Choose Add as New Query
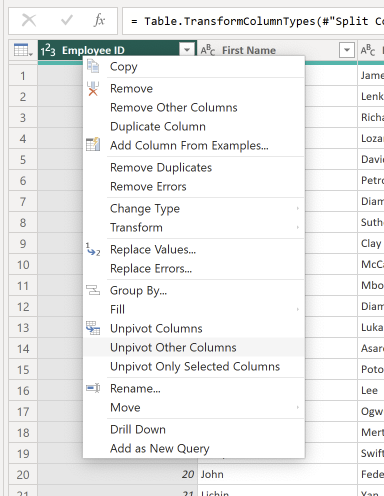The width and height of the screenshot is (384, 496). click(194, 449)
